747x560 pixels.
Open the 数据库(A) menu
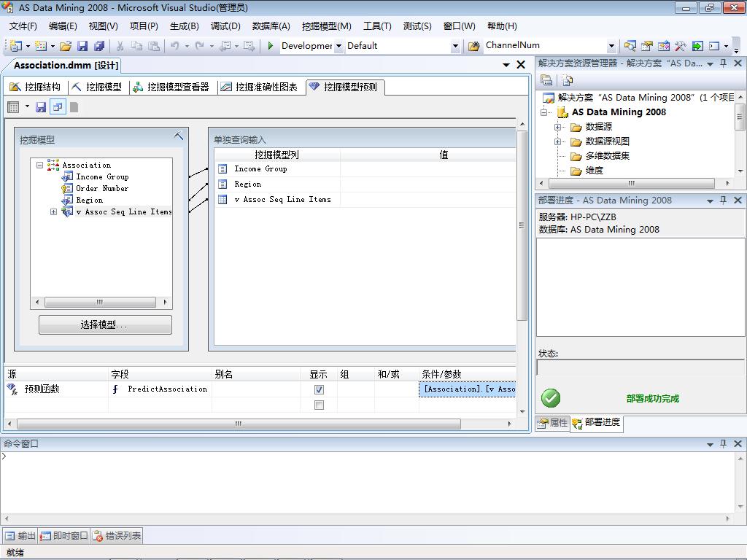click(271, 26)
